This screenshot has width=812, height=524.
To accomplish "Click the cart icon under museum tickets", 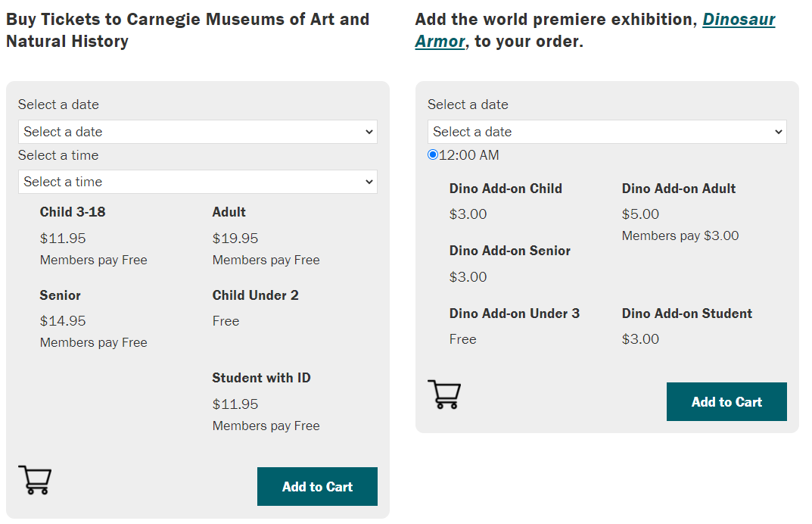I will click(x=35, y=479).
